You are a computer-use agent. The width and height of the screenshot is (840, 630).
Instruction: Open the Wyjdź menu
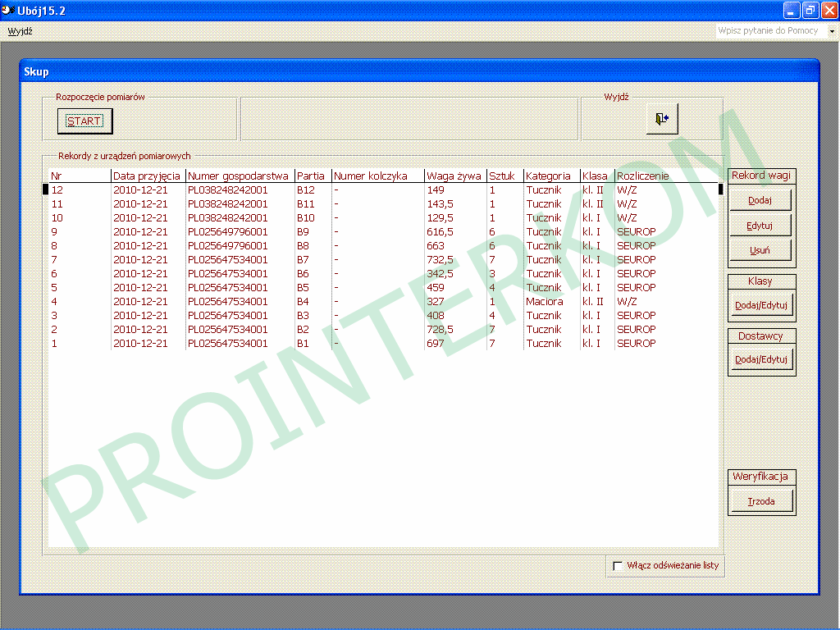(20, 31)
